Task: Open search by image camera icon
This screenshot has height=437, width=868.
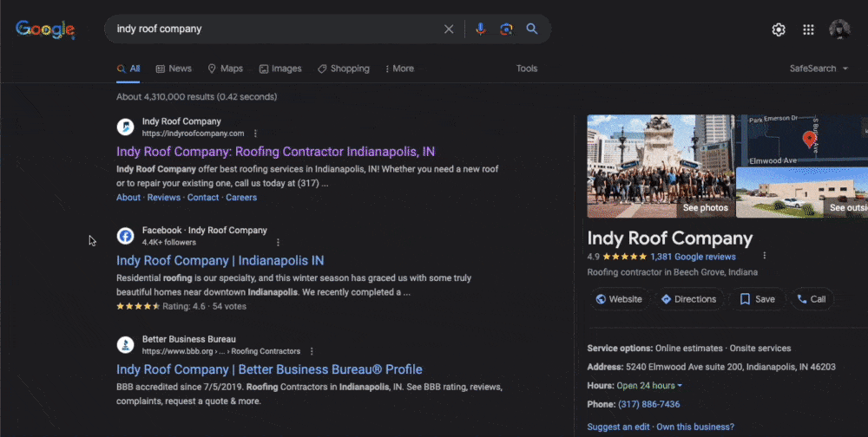Action: (506, 29)
